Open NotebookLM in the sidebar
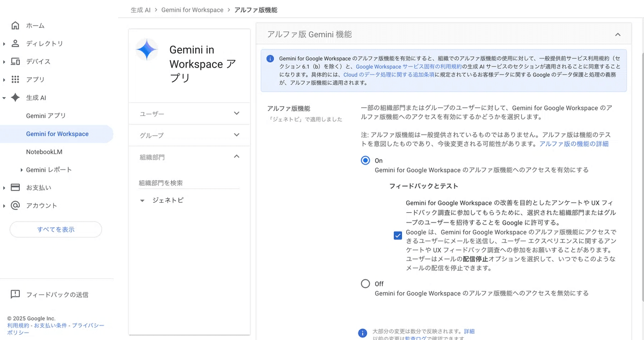This screenshot has height=340, width=644. [44, 152]
